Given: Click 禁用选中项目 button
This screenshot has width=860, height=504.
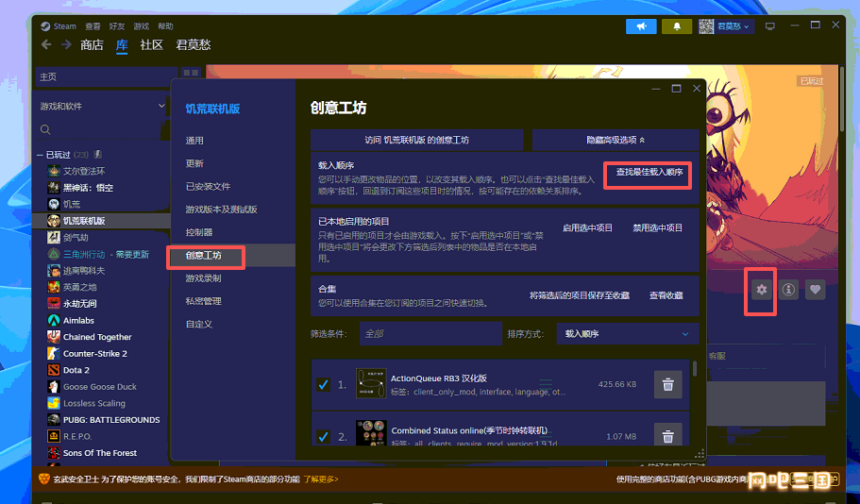Looking at the screenshot, I should pyautogui.click(x=658, y=227).
